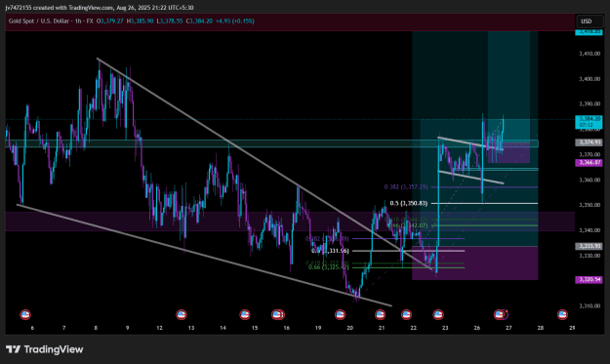
Task: Click the date 8 on time axis
Action: [96, 328]
